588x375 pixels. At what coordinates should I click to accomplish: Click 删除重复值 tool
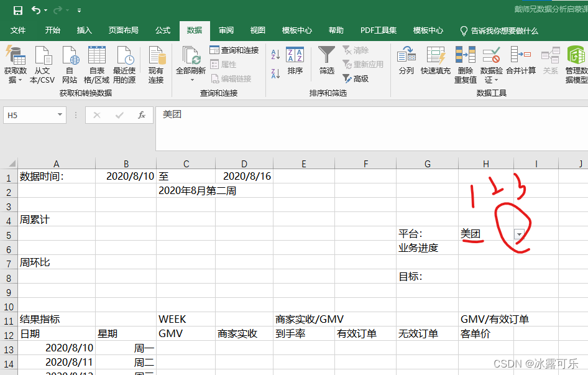point(466,64)
